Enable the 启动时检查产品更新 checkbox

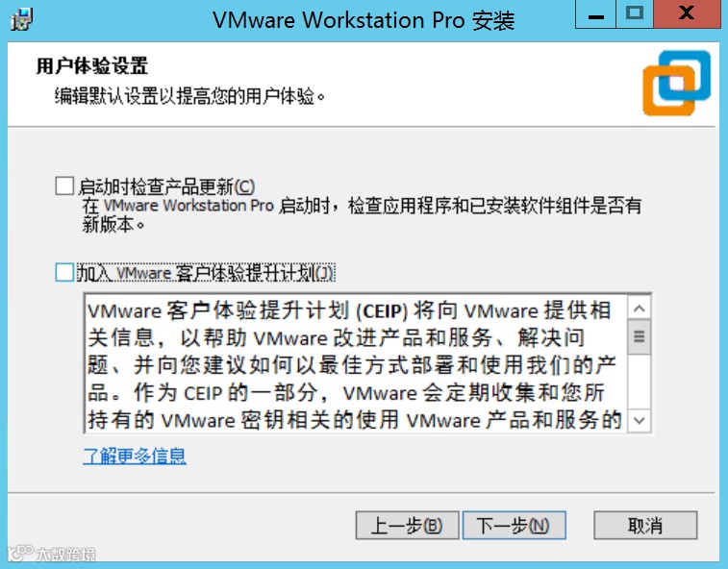coord(64,186)
